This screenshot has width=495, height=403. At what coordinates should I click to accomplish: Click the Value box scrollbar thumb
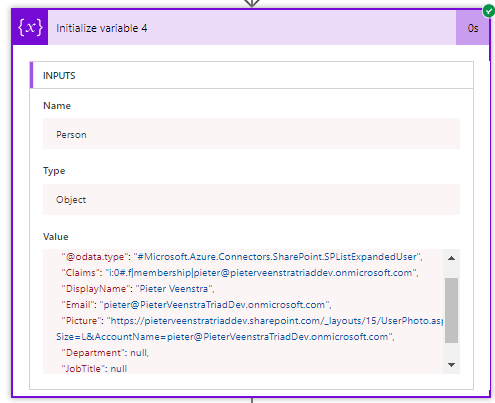(x=451, y=310)
